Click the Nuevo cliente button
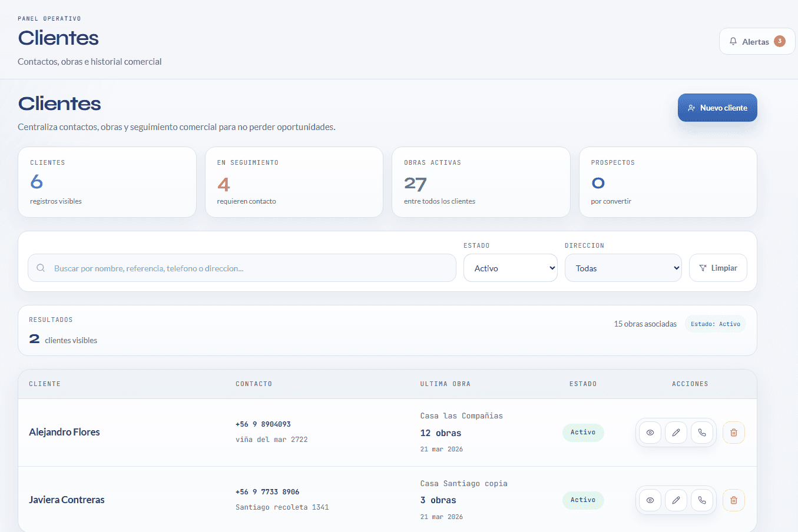 click(717, 108)
